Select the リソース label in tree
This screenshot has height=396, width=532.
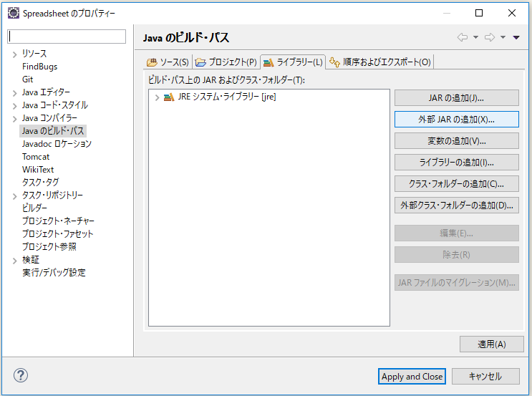point(34,54)
